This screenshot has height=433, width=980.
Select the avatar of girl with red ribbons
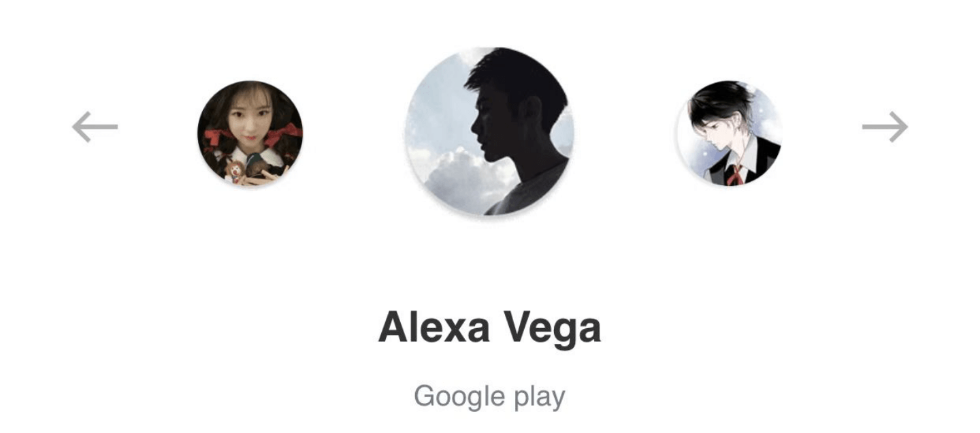click(250, 133)
